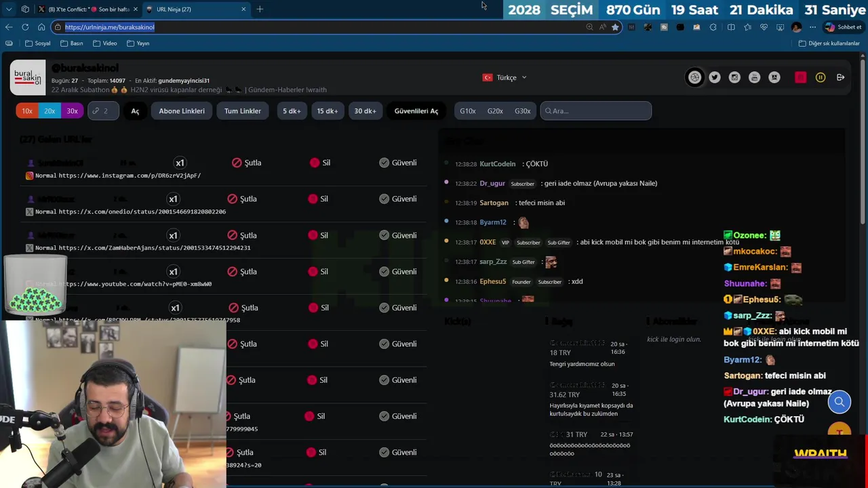
Task: Click Şutla for the Instagram link row
Action: pyautogui.click(x=247, y=163)
